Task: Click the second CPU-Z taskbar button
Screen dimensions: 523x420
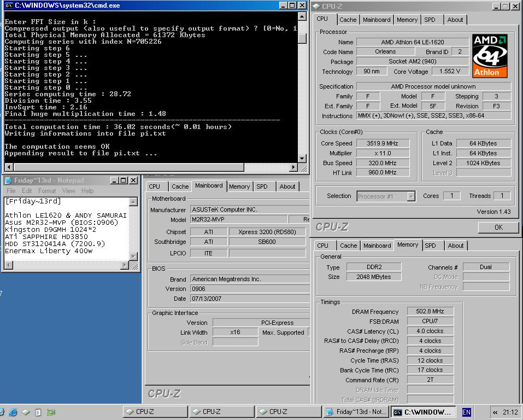Action: (222, 412)
